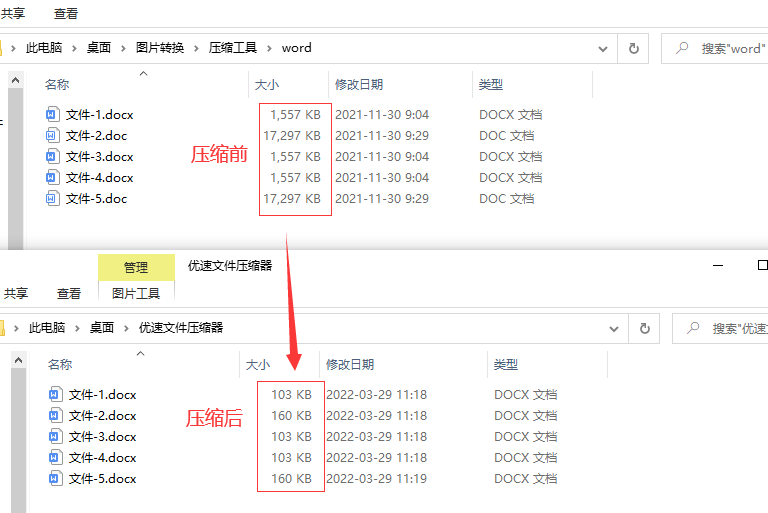The image size is (768, 513).
Task: Open 共享 tab in 优速文件压缩器 window
Action: (16, 293)
